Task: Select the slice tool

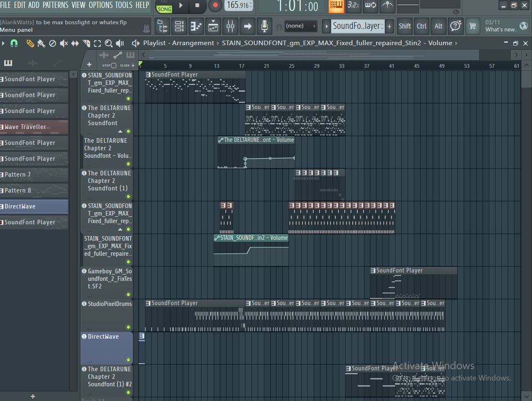Action: 86,43
